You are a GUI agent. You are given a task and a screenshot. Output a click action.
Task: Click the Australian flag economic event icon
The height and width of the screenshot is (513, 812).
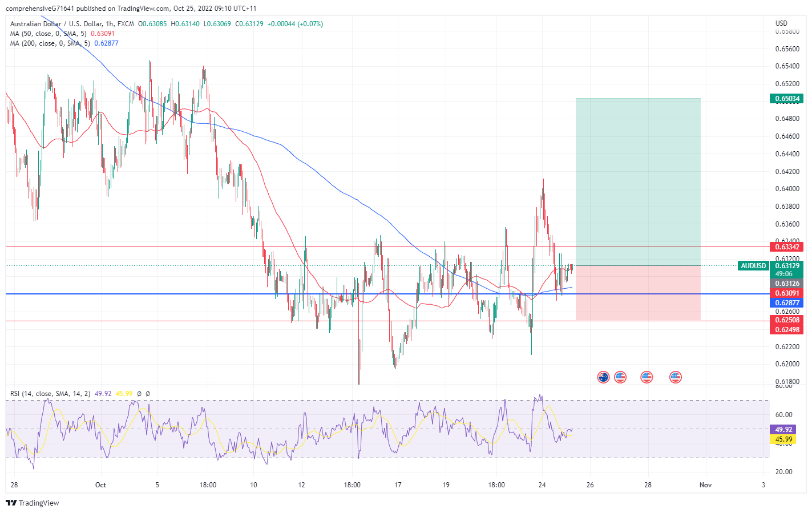(x=603, y=377)
